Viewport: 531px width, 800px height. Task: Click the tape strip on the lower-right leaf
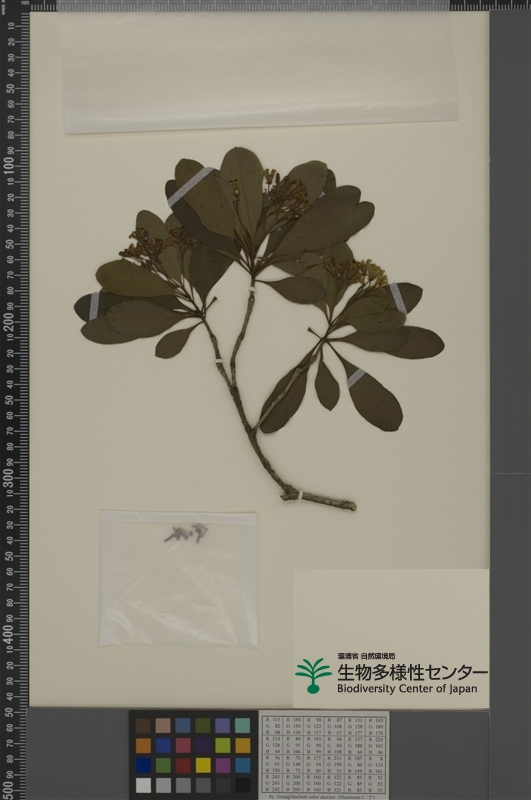click(x=356, y=378)
